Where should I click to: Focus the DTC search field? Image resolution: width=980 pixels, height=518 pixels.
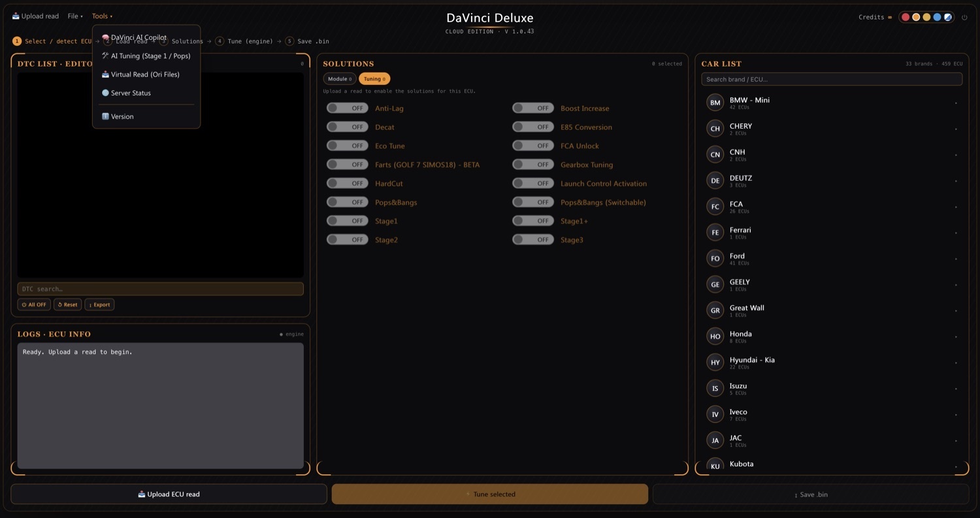tap(160, 289)
